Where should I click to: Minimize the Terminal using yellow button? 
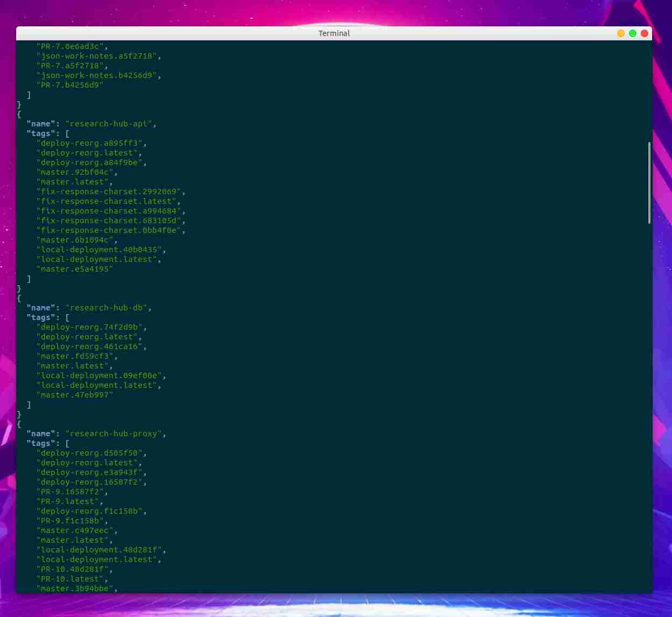(620, 33)
